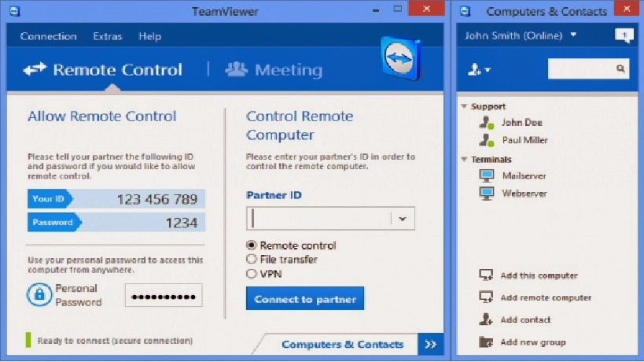The height and width of the screenshot is (362, 644).
Task: Click the Password value 1234
Action: 182,223
